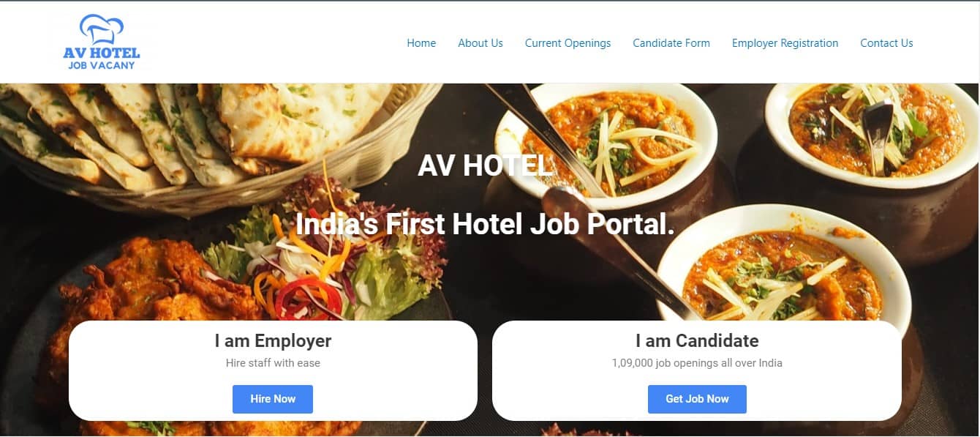Viewport: 980px width, 437px height.
Task: Click the JOB VACANY text under logo
Action: pos(102,65)
